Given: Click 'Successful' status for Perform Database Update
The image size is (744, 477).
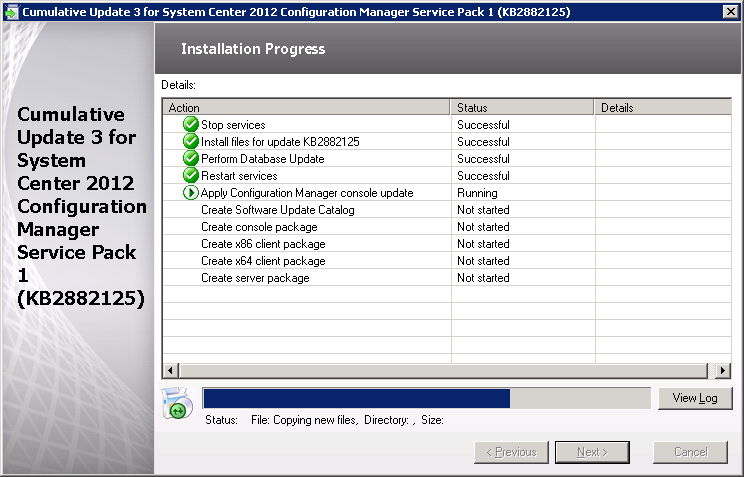Looking at the screenshot, I should (x=483, y=159).
